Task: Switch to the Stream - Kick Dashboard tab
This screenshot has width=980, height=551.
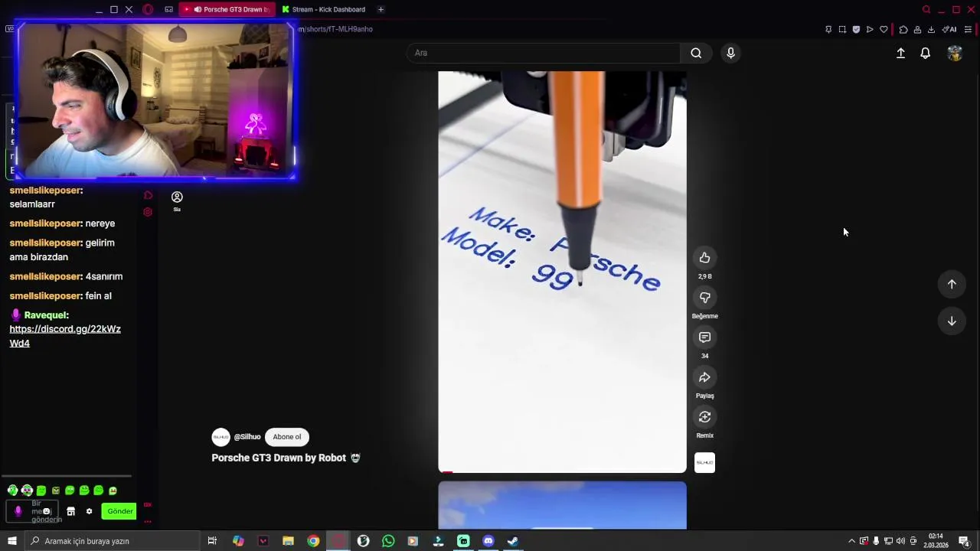Action: (324, 9)
